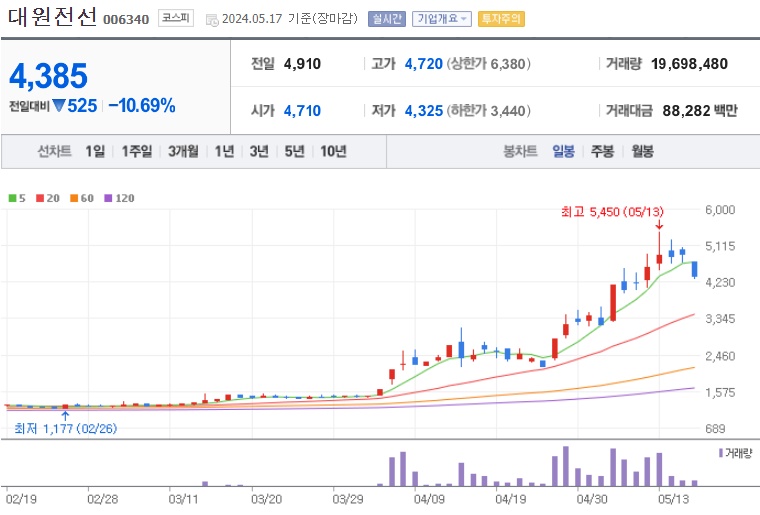Click the 6,000 price axis label
760x515 pixels.
point(720,210)
